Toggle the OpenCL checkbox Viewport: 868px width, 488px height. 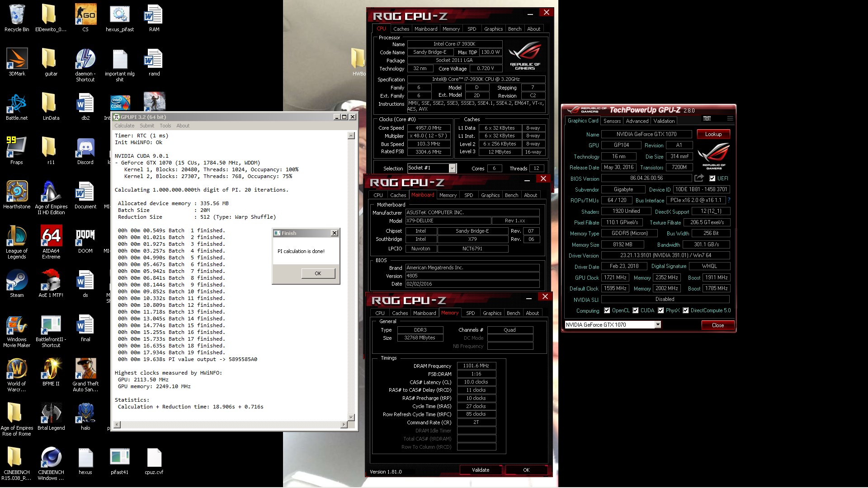pyautogui.click(x=607, y=310)
